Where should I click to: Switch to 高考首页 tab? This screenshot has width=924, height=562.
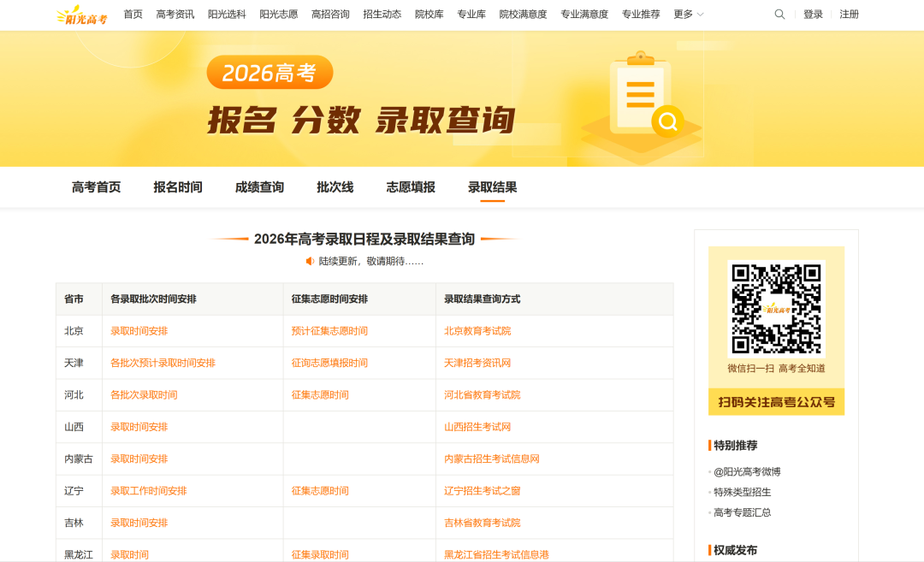pyautogui.click(x=96, y=187)
